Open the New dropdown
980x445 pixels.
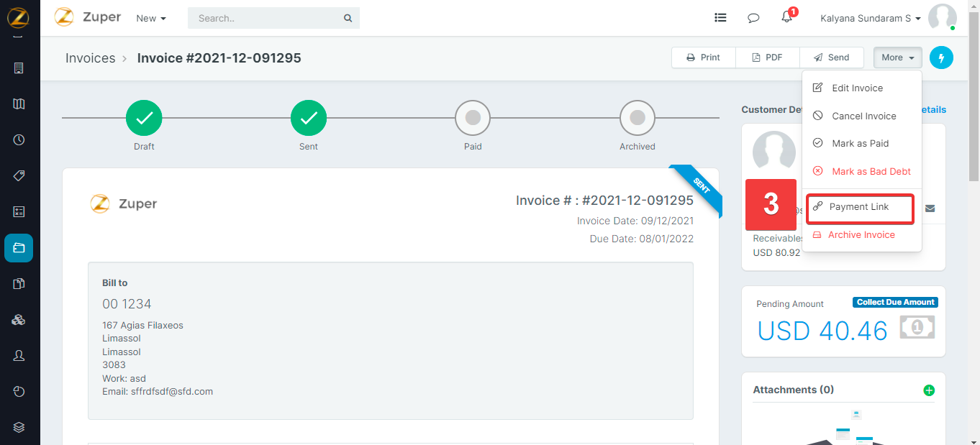click(x=151, y=18)
